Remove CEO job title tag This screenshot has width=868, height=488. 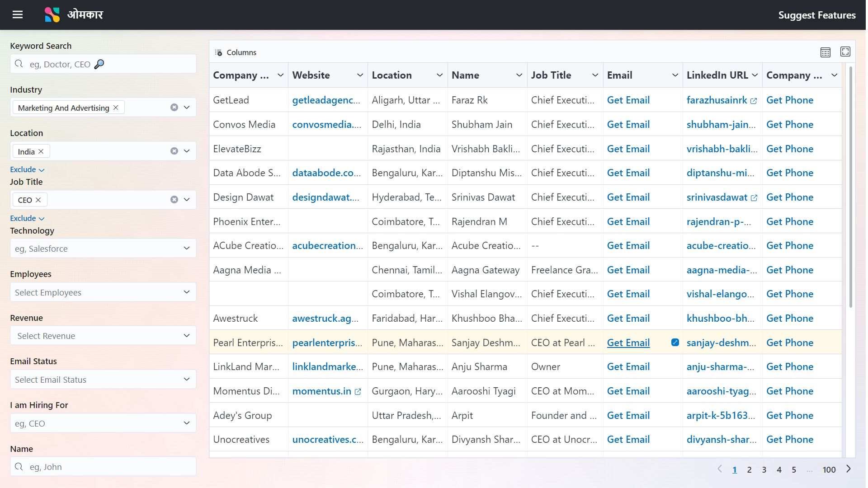click(x=38, y=200)
